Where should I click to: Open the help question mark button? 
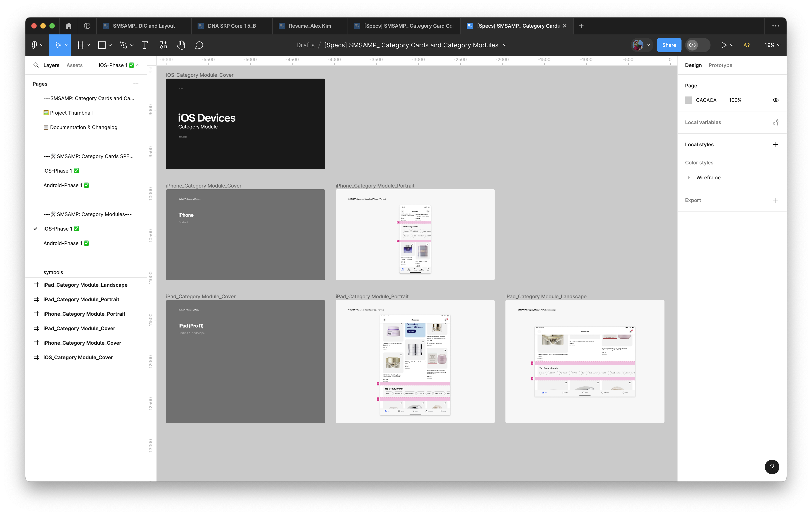(x=772, y=467)
